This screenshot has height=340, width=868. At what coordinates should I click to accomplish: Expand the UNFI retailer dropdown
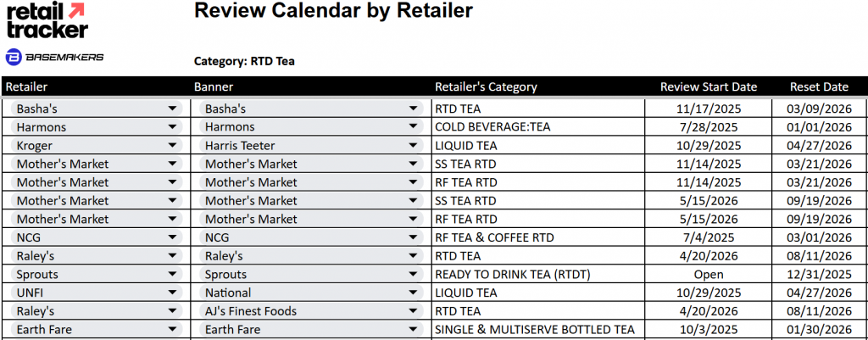(x=173, y=293)
